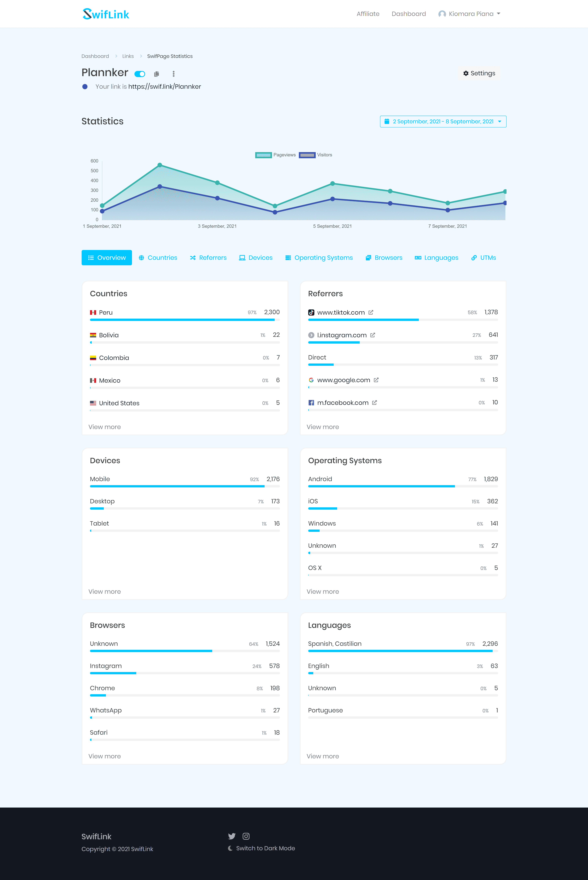The image size is (588, 880).
Task: Toggle the Plannker link active switch
Action: pyautogui.click(x=140, y=74)
